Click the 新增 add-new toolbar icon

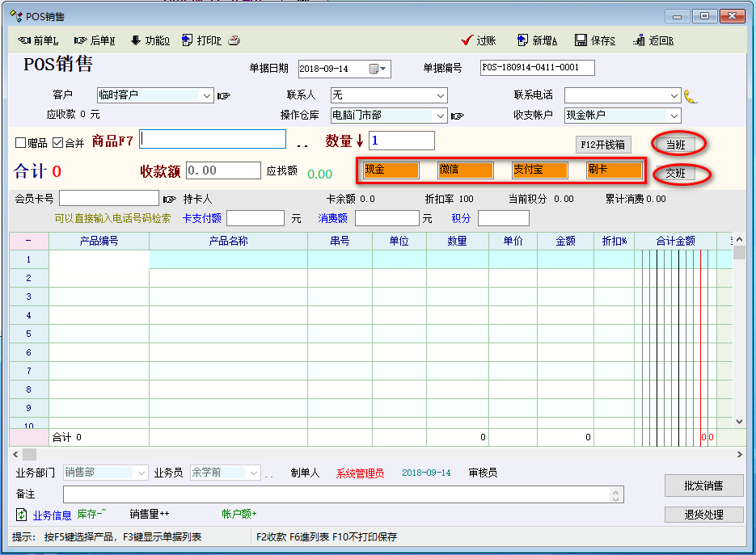[523, 40]
